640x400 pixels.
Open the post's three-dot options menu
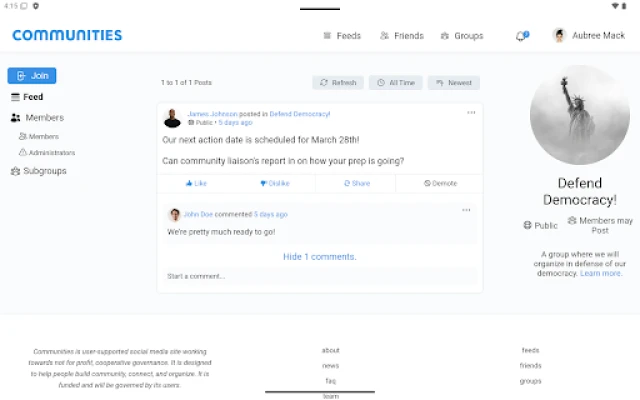(471, 112)
